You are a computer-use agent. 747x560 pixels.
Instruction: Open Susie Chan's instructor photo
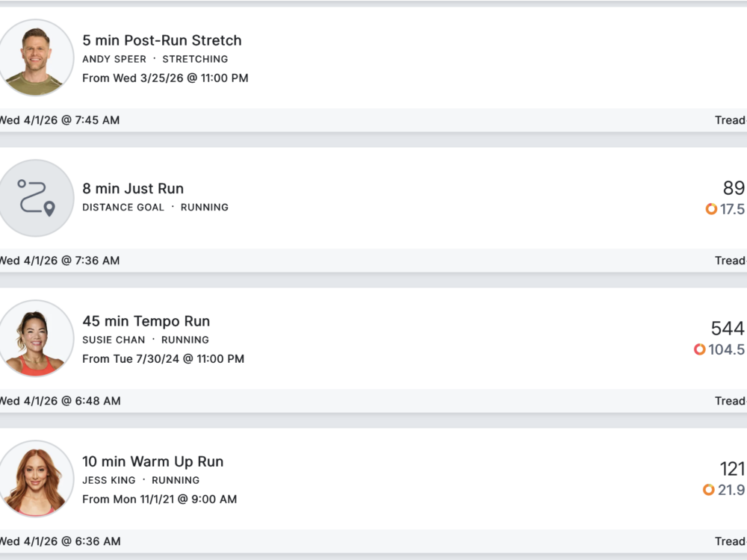point(36,338)
